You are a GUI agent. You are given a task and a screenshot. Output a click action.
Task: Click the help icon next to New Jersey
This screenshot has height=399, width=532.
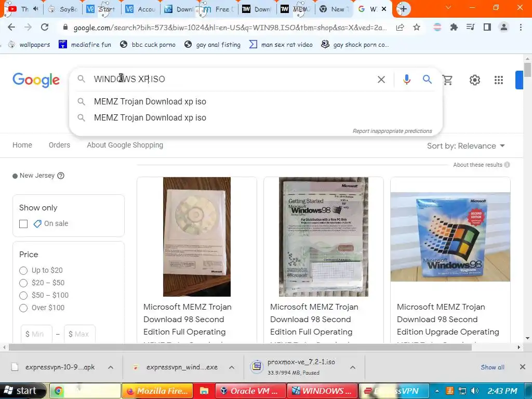61,176
